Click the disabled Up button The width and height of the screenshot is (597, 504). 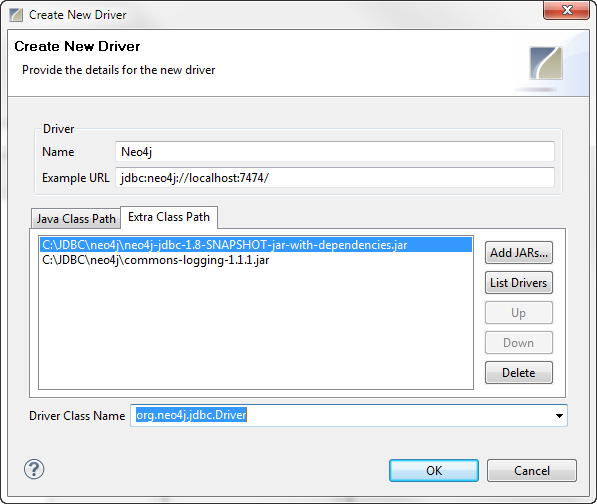click(519, 313)
